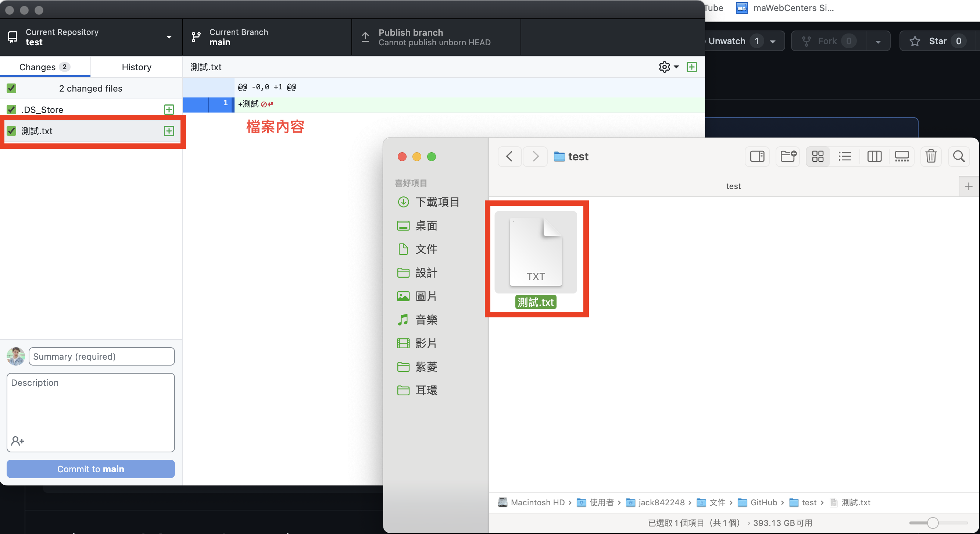The height and width of the screenshot is (534, 980).
Task: Click the Publish branch button
Action: 436,37
